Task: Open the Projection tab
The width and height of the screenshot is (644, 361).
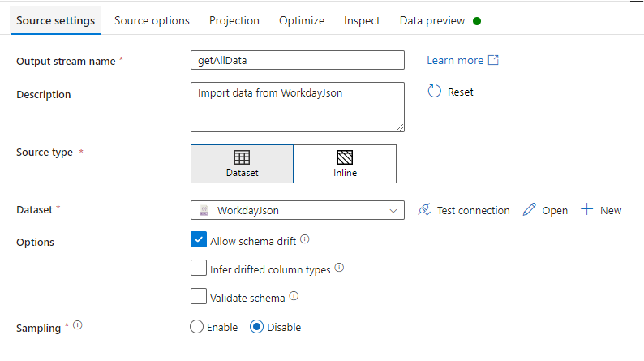Action: [x=234, y=20]
